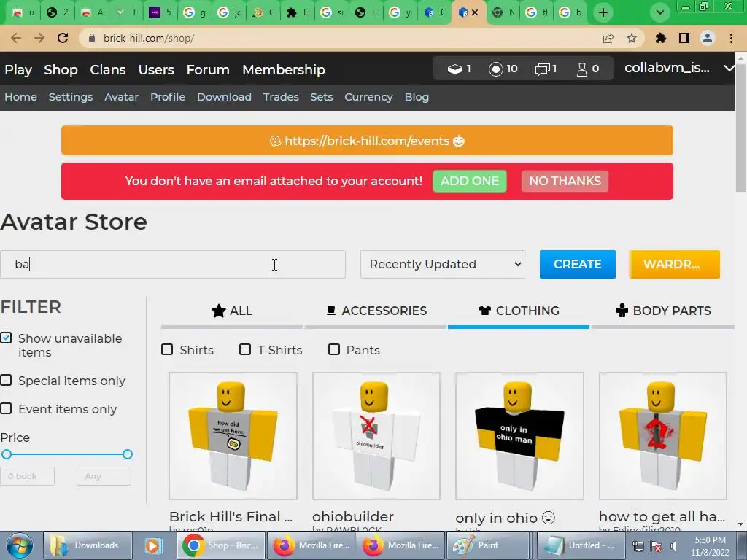The width and height of the screenshot is (747, 560).
Task: Open Users in the top navigation
Action: coord(156,69)
